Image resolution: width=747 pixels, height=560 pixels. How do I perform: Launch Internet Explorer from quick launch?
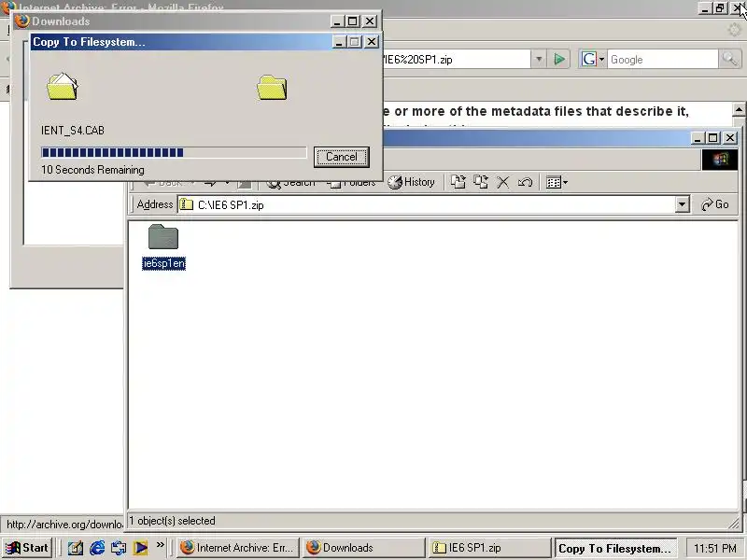(97, 548)
